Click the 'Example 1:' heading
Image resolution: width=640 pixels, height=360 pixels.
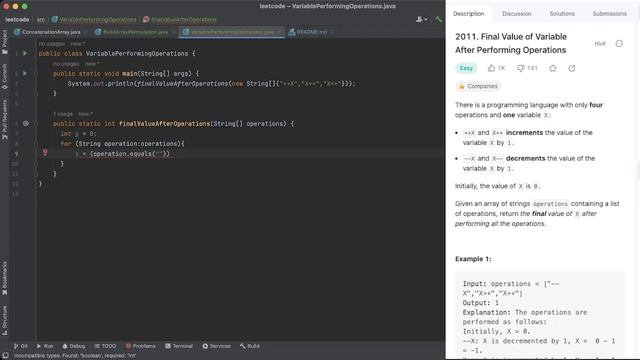(x=473, y=259)
